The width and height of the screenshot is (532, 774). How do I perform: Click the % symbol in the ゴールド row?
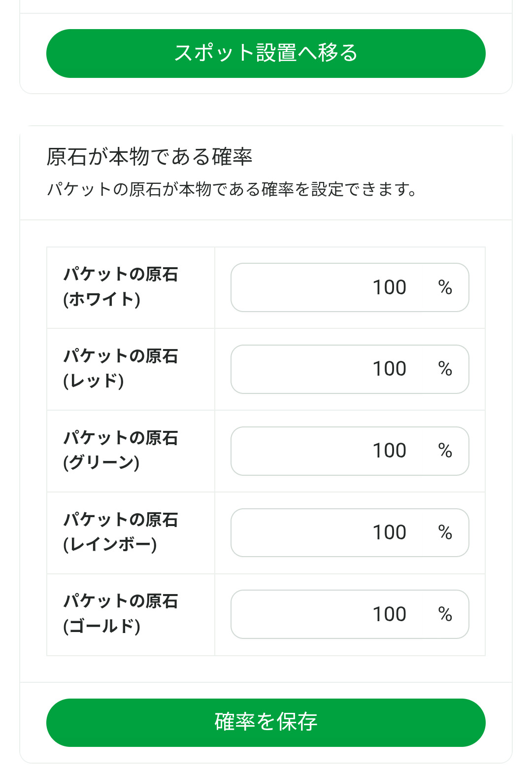click(445, 614)
